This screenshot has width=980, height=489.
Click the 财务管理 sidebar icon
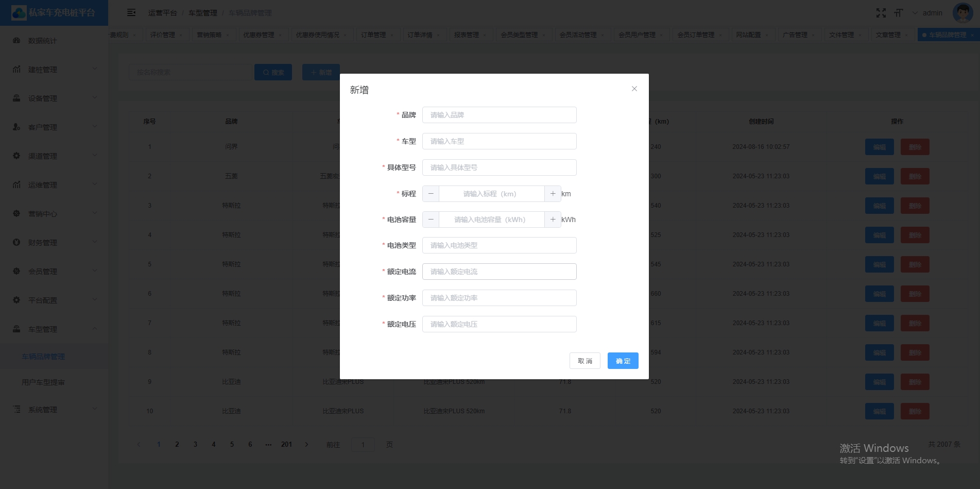pos(16,242)
